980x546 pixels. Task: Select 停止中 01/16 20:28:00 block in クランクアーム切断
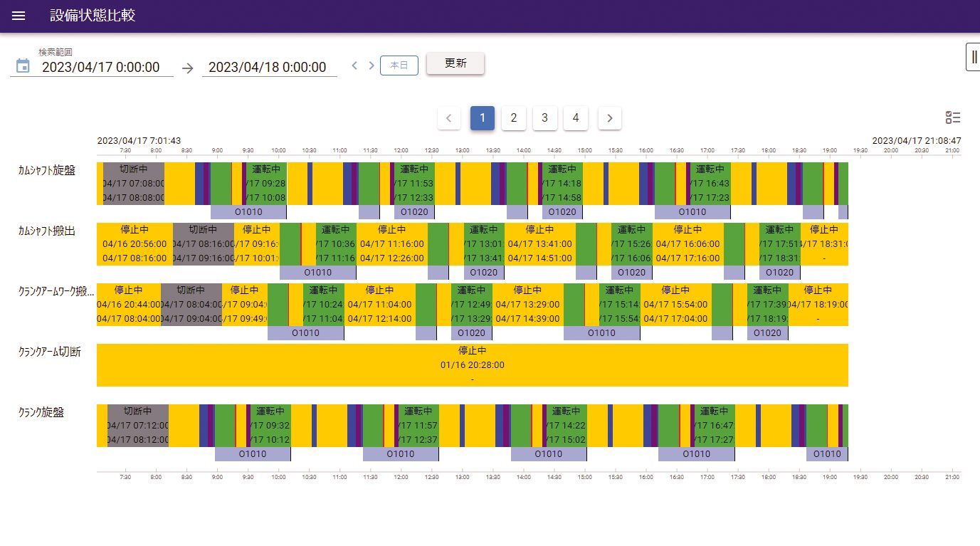click(473, 365)
